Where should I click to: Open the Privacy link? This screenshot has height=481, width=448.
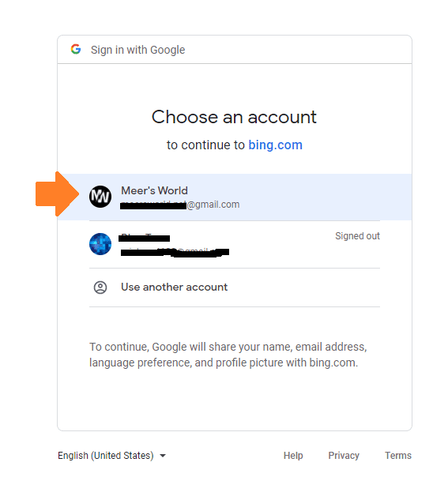(x=344, y=456)
